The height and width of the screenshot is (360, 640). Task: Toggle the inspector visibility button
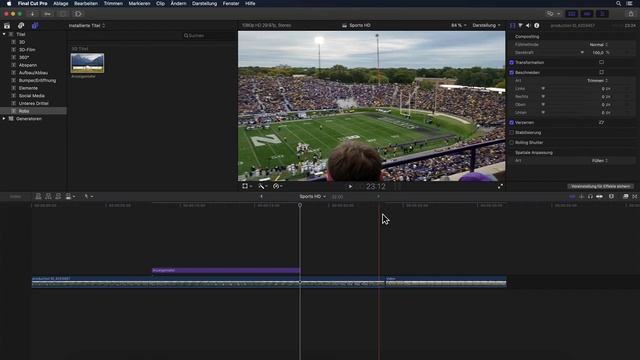pyautogui.click(x=602, y=14)
